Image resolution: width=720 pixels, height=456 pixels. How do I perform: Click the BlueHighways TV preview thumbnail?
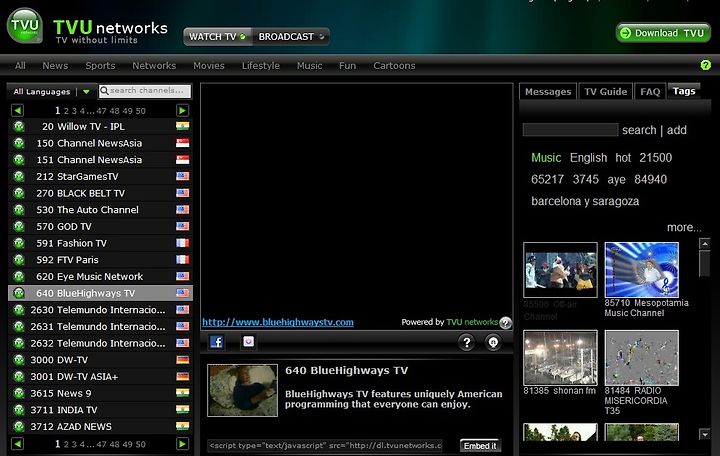[x=242, y=390]
